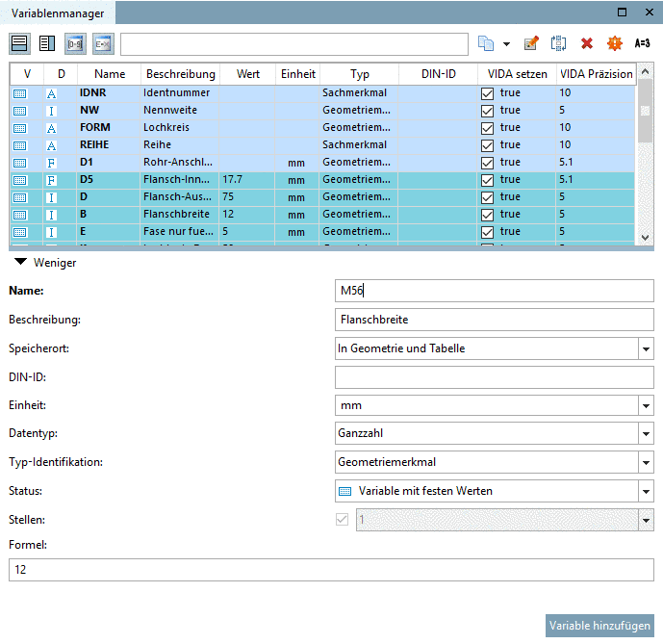Open the dropdown arrow next to copy icon

pyautogui.click(x=506, y=43)
